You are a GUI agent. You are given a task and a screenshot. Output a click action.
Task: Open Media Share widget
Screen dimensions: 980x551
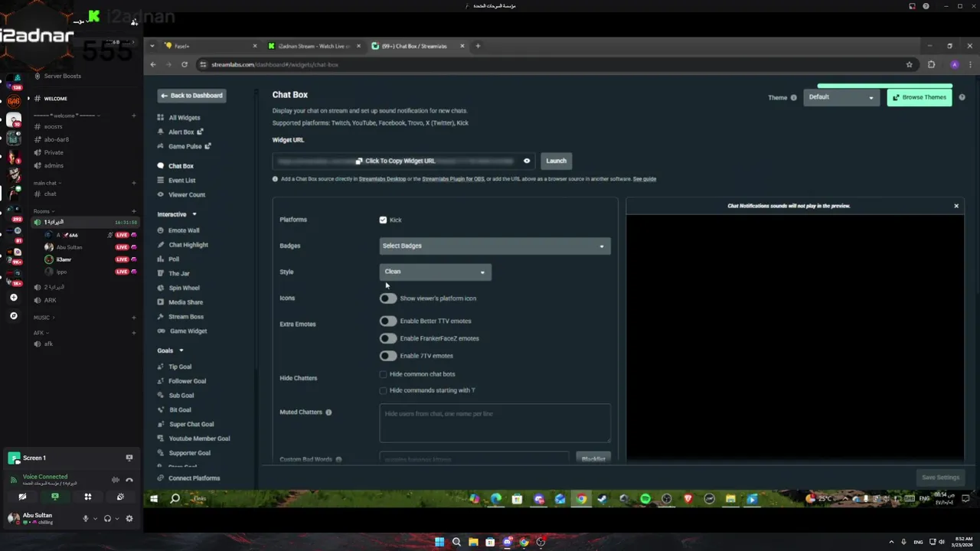point(180,302)
